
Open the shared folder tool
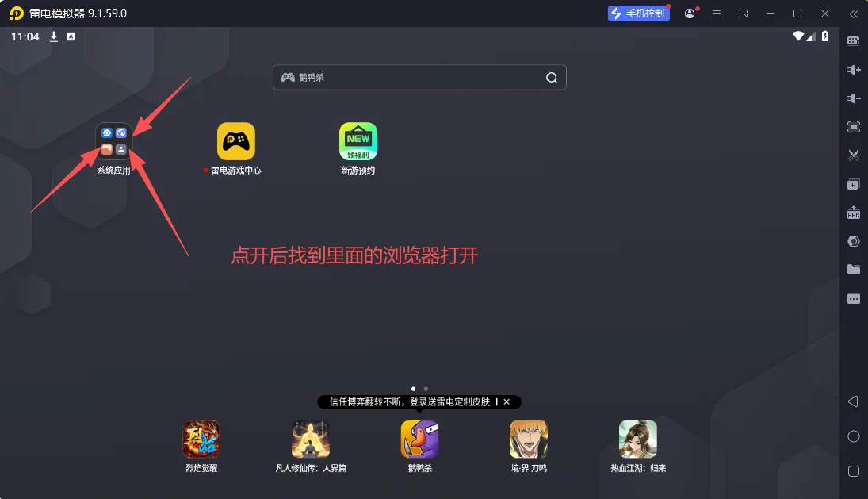pos(853,270)
